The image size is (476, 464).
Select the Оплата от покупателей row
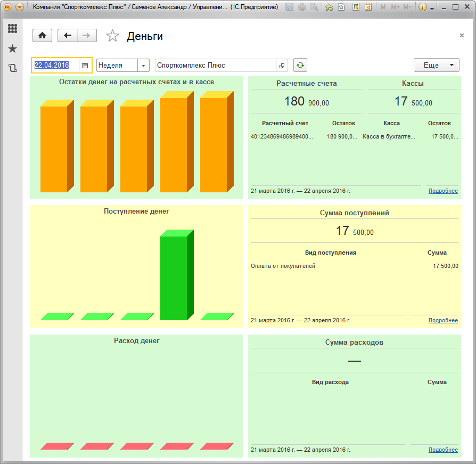tap(283, 266)
